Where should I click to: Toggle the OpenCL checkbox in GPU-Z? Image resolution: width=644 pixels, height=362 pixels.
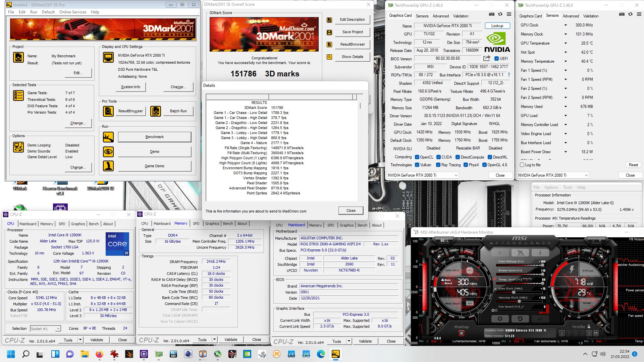click(417, 157)
